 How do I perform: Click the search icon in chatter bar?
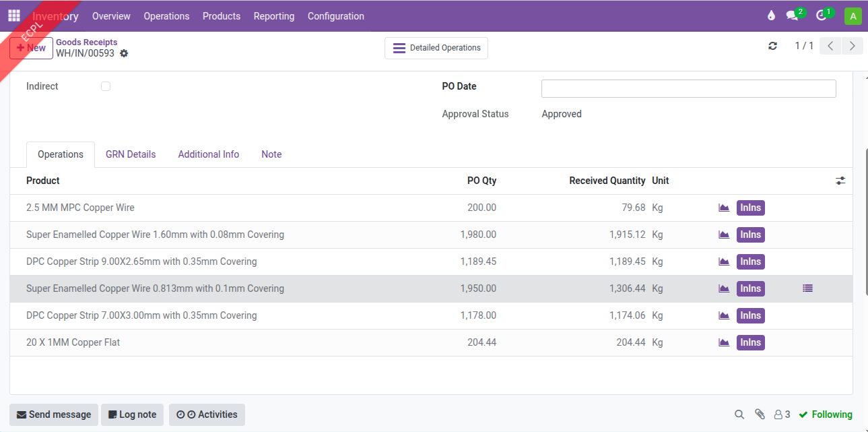(x=739, y=414)
